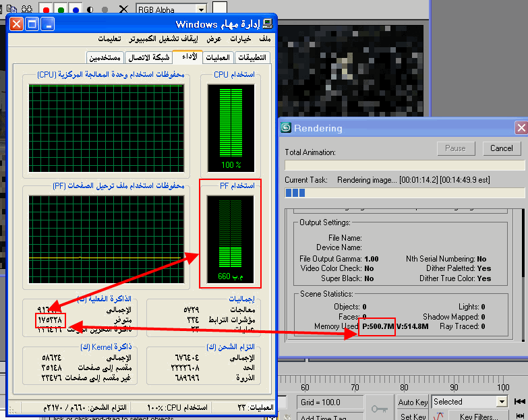Minimize the Windows Task Manager window
Image resolution: width=528 pixels, height=420 pixels.
click(x=48, y=24)
